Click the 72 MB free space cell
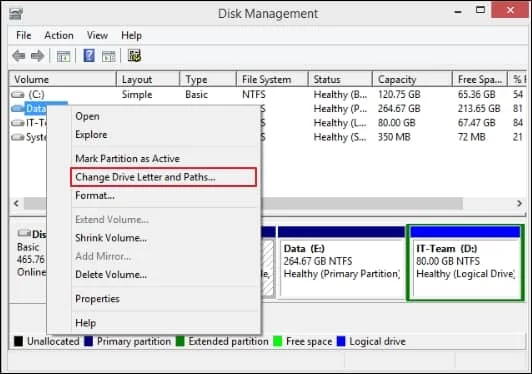Image resolution: width=532 pixels, height=374 pixels. point(472,137)
